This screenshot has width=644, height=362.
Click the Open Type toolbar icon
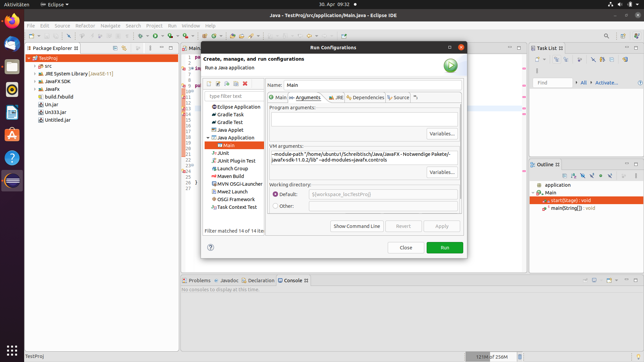pos(232,36)
